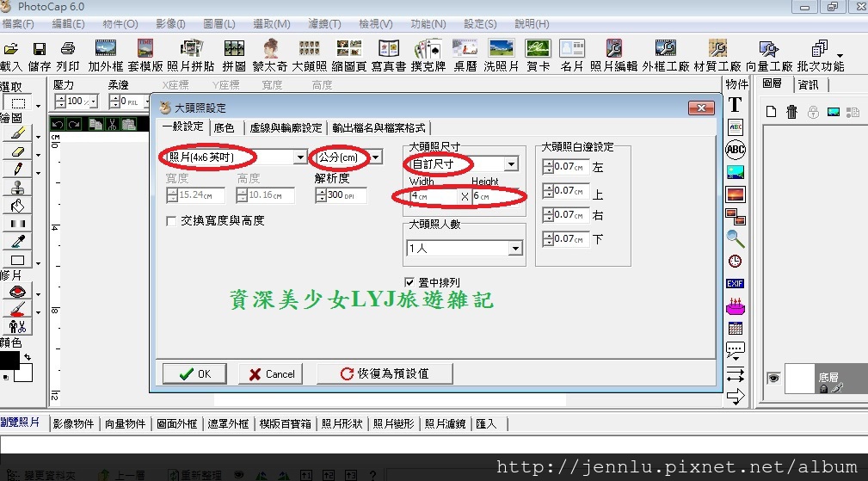
Task: Select the red-eye removal tool
Action: coord(18,291)
